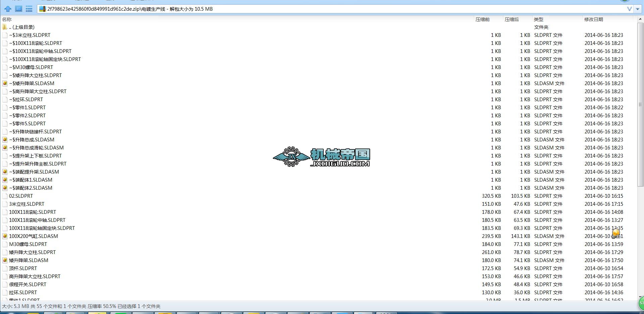Click the file icon of ~$提升架升降主板.SLDPRT

point(5,164)
